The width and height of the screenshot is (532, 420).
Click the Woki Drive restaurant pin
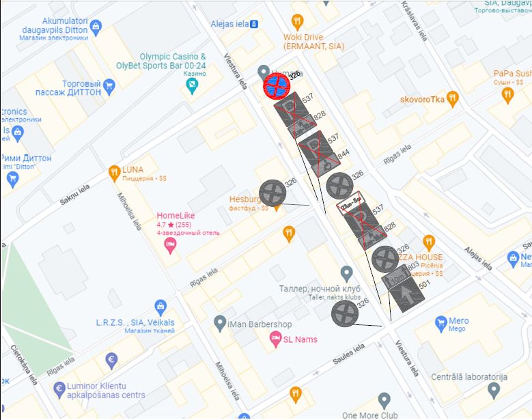[297, 23]
